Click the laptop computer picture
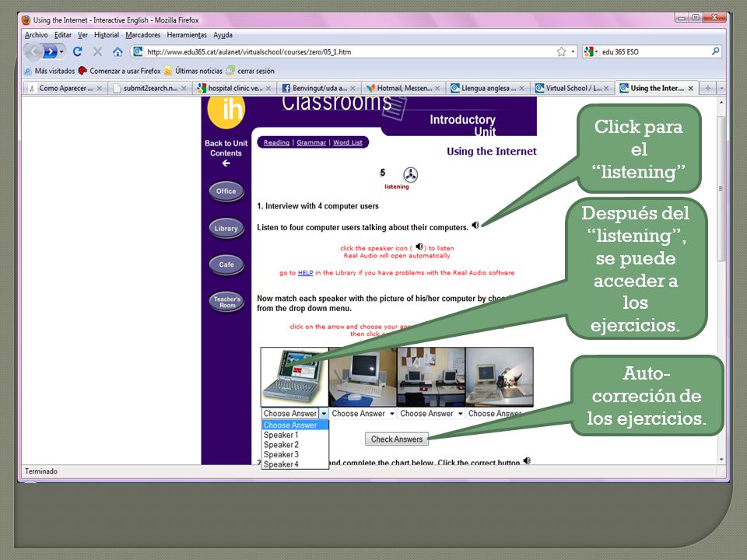The width and height of the screenshot is (747, 560). pyautogui.click(x=294, y=376)
